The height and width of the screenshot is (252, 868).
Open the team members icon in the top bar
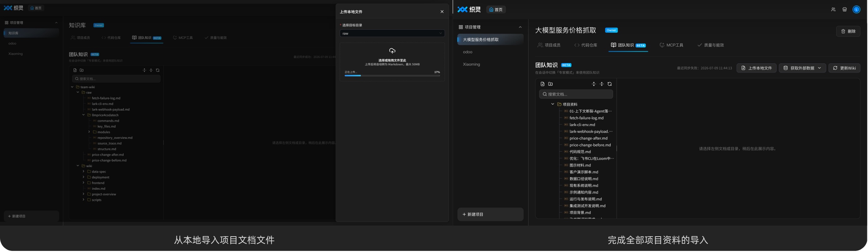pos(833,10)
